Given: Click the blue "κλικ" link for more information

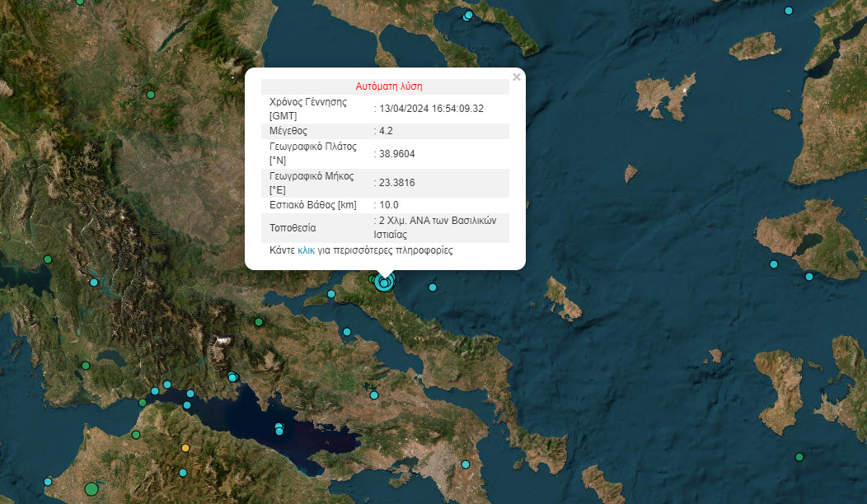Looking at the screenshot, I should click(x=306, y=250).
